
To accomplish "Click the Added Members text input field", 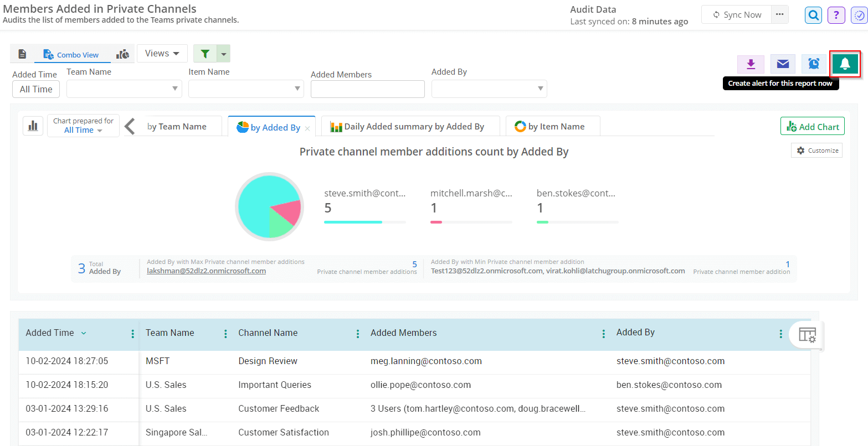I will (x=367, y=89).
